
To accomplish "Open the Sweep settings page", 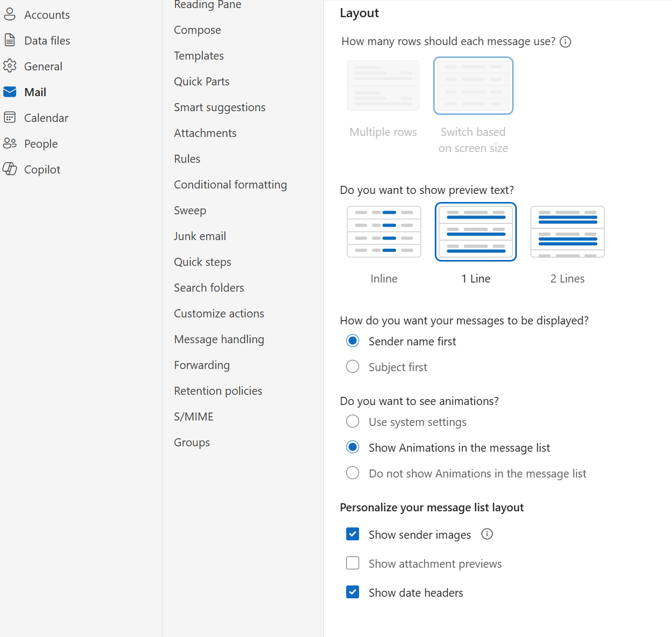I will click(189, 211).
